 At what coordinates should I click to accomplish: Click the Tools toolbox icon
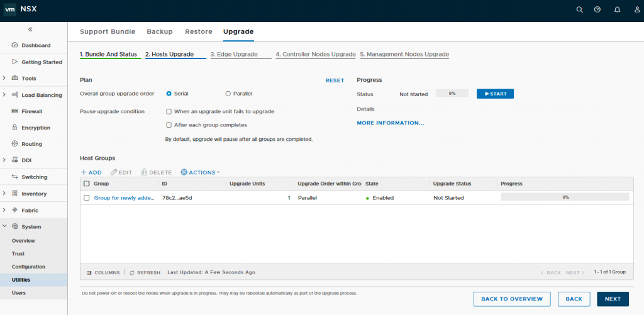15,78
